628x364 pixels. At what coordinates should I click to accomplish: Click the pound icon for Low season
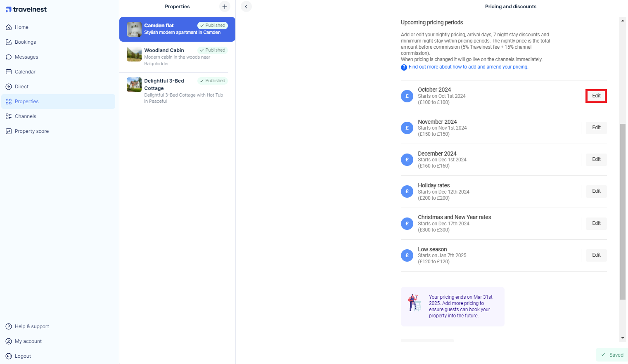[407, 255]
